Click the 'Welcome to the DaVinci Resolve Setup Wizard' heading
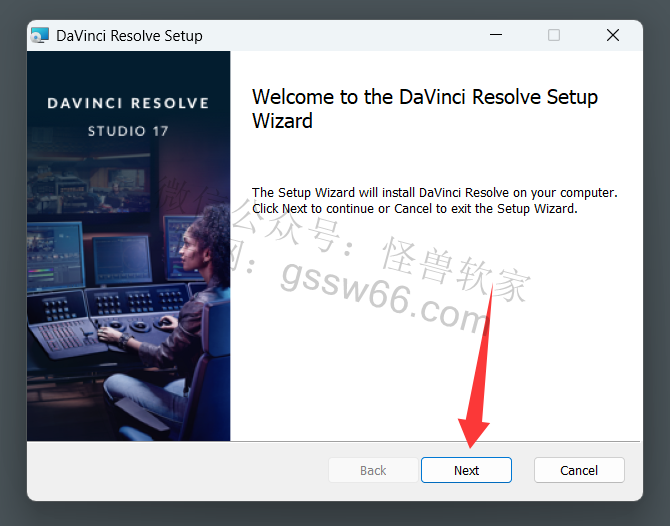670x526 pixels. tap(425, 109)
